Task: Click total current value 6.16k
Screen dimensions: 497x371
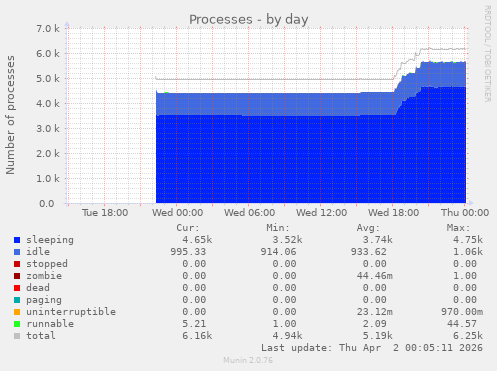Action: 197,336
